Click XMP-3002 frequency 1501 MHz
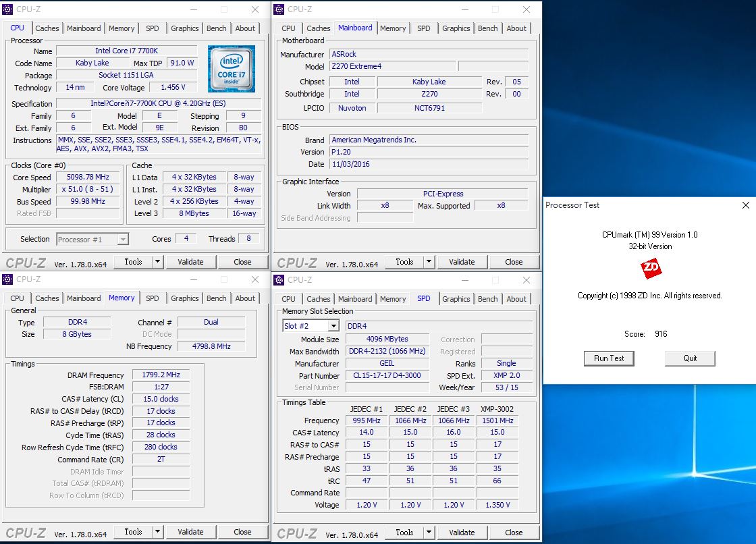 (497, 420)
